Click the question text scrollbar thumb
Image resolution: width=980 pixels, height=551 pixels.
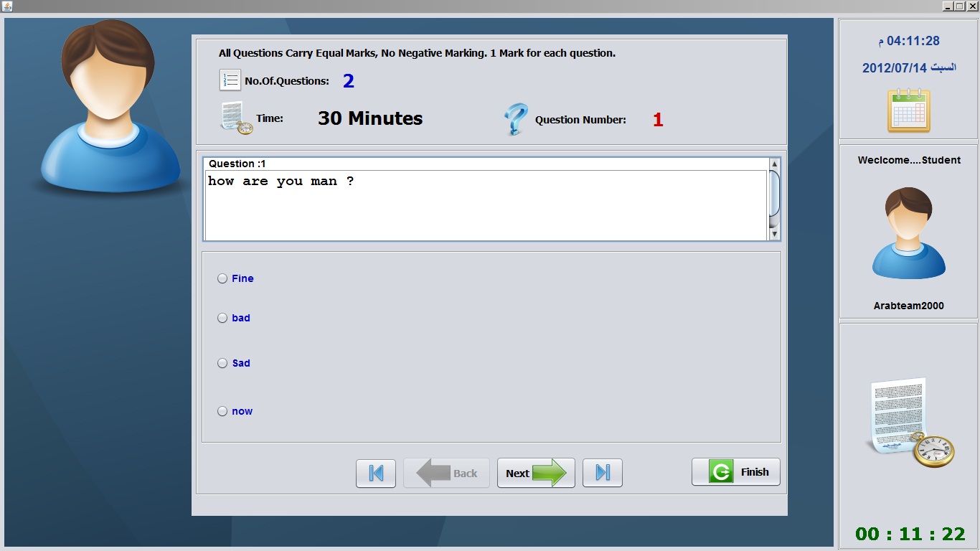tap(774, 192)
